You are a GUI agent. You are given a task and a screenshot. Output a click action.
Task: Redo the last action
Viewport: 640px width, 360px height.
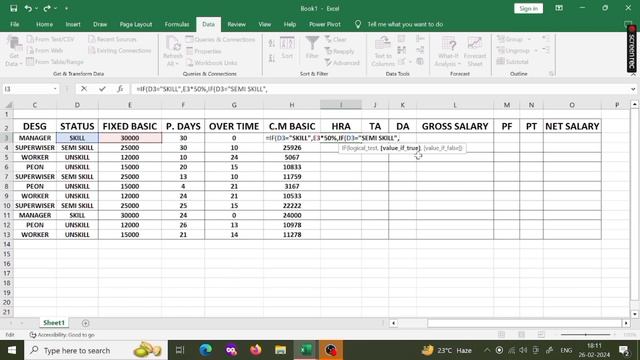point(47,8)
